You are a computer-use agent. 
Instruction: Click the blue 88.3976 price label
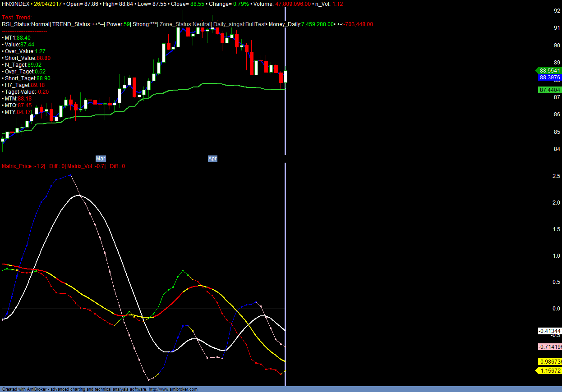click(549, 78)
